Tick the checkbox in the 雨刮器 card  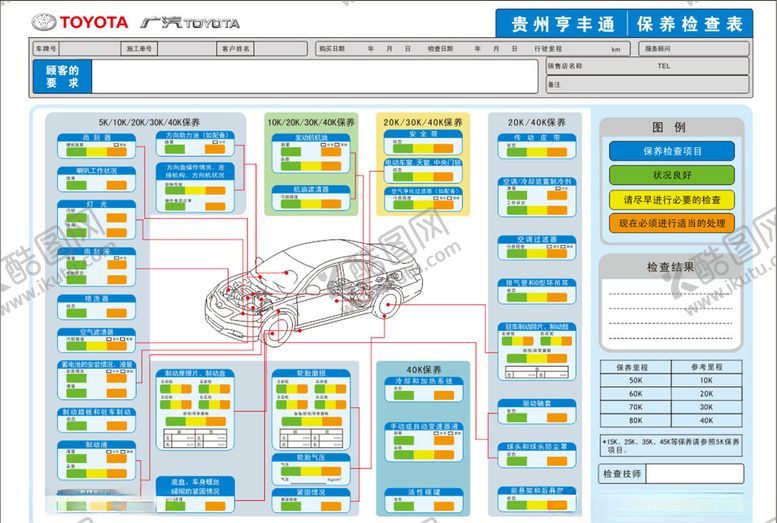coord(116,145)
